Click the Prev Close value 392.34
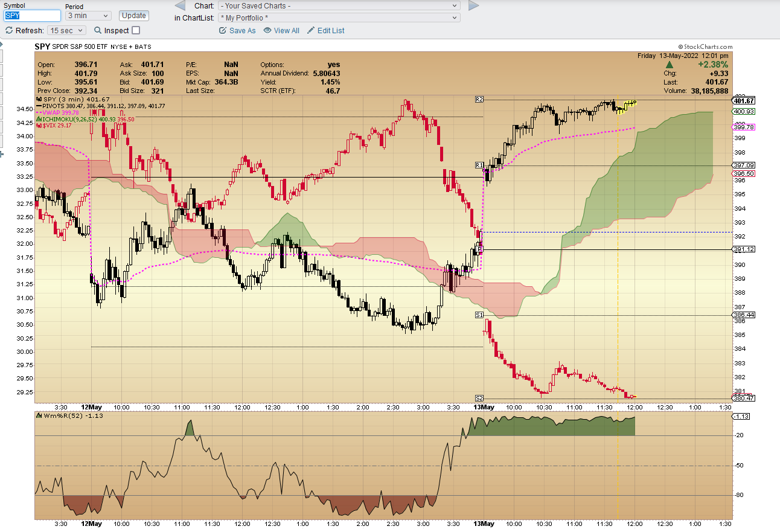 pyautogui.click(x=86, y=91)
